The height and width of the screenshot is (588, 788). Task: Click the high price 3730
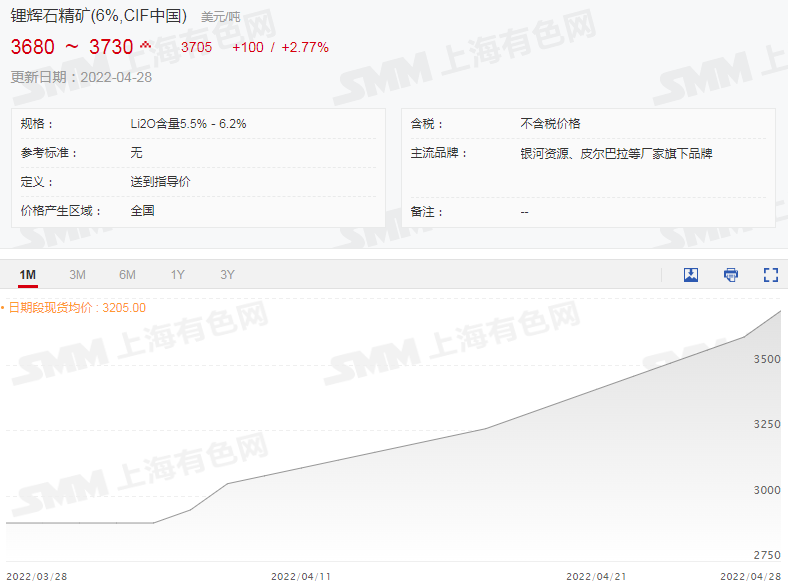pos(111,47)
